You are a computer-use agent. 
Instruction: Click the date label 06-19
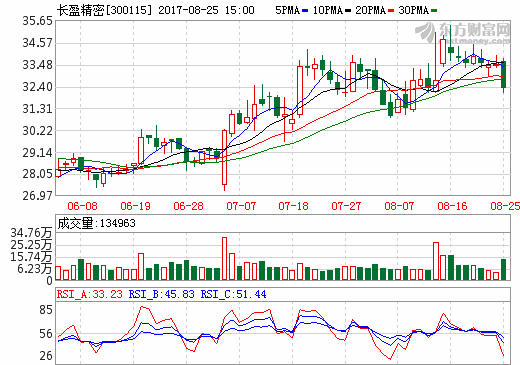pos(135,206)
